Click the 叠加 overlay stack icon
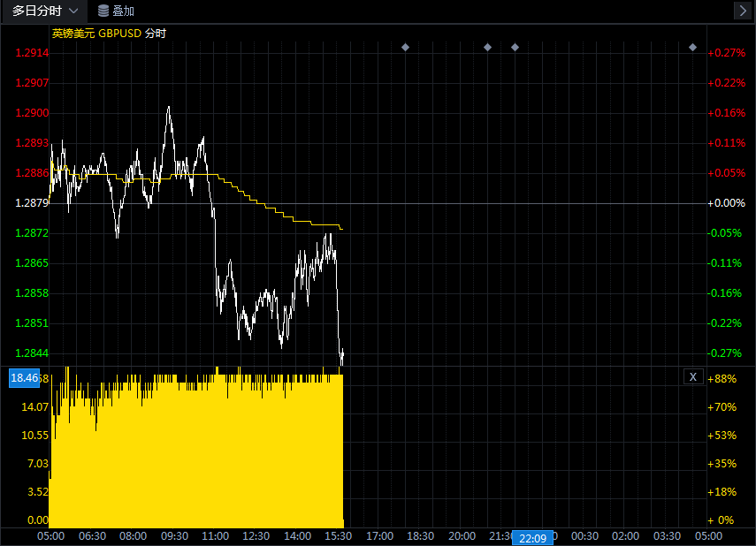Image resolution: width=756 pixels, height=546 pixels. [104, 11]
